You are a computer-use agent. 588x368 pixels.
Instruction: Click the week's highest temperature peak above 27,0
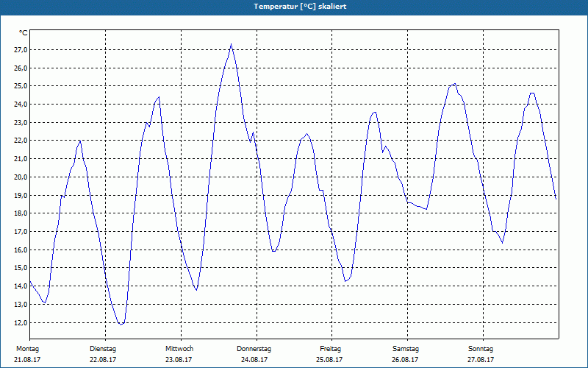[x=231, y=45]
